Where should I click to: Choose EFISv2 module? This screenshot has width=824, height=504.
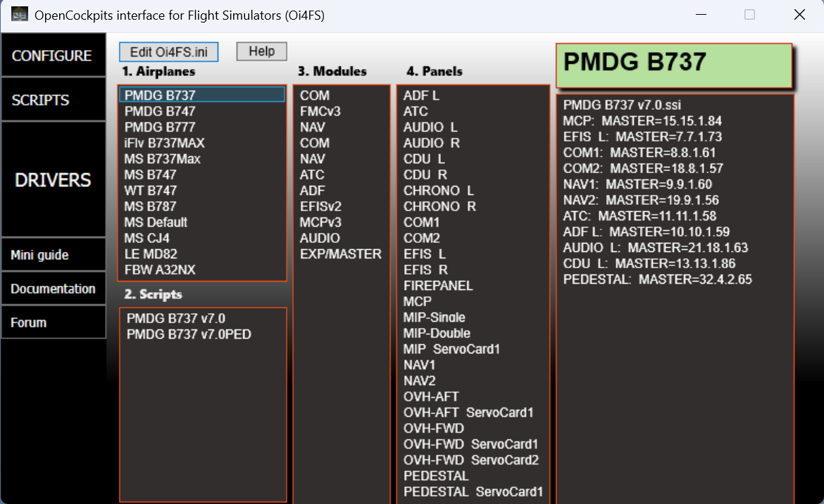pyautogui.click(x=320, y=206)
